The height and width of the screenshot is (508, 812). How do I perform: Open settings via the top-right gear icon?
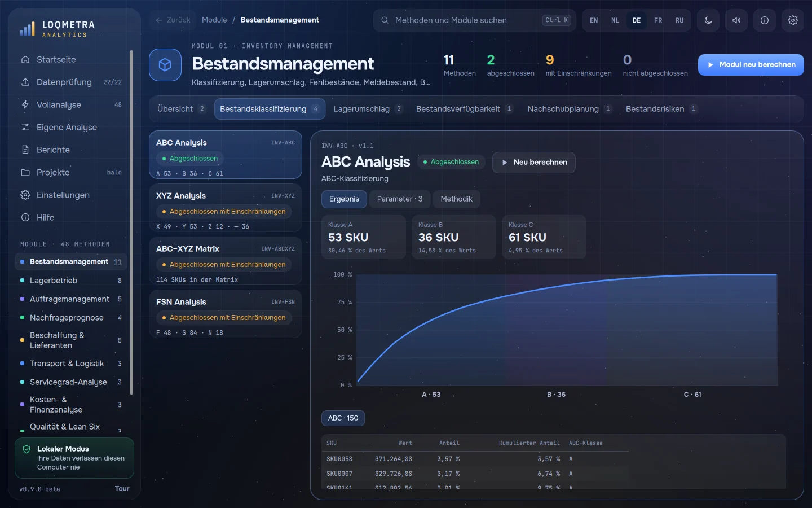793,20
